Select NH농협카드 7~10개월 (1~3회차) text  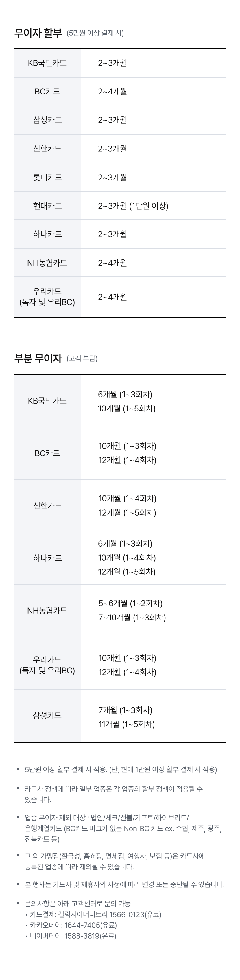click(132, 617)
